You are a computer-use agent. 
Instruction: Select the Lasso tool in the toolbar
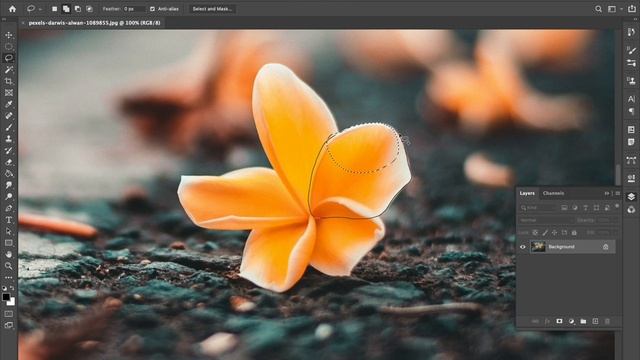[x=9, y=58]
